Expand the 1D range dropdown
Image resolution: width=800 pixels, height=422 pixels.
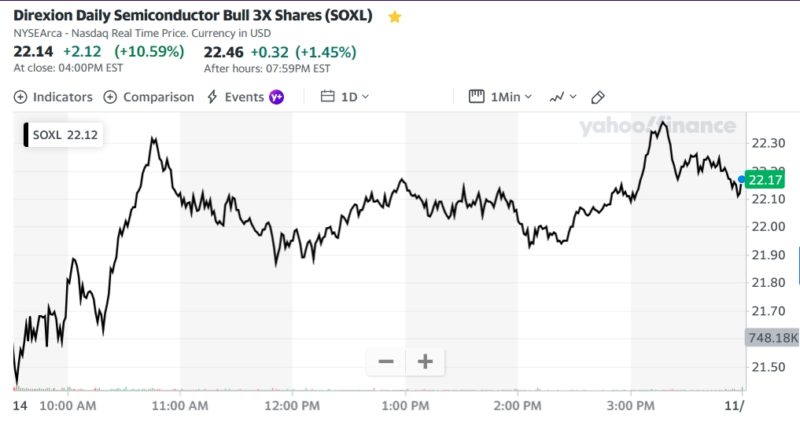point(355,97)
